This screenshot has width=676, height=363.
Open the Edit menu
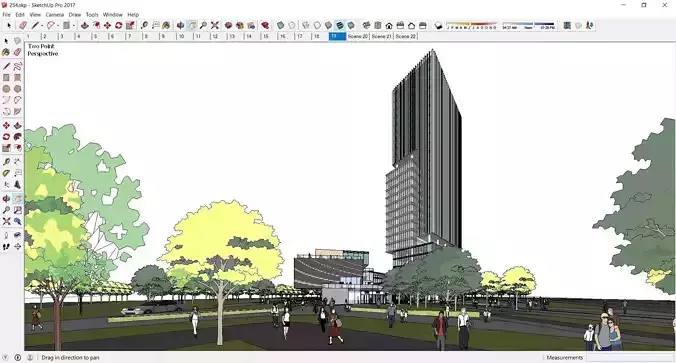[20, 15]
